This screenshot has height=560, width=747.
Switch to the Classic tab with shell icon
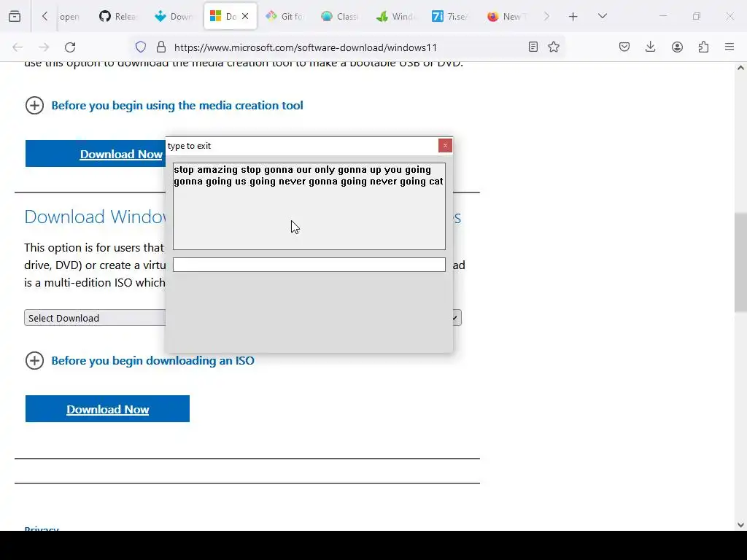[x=340, y=16]
